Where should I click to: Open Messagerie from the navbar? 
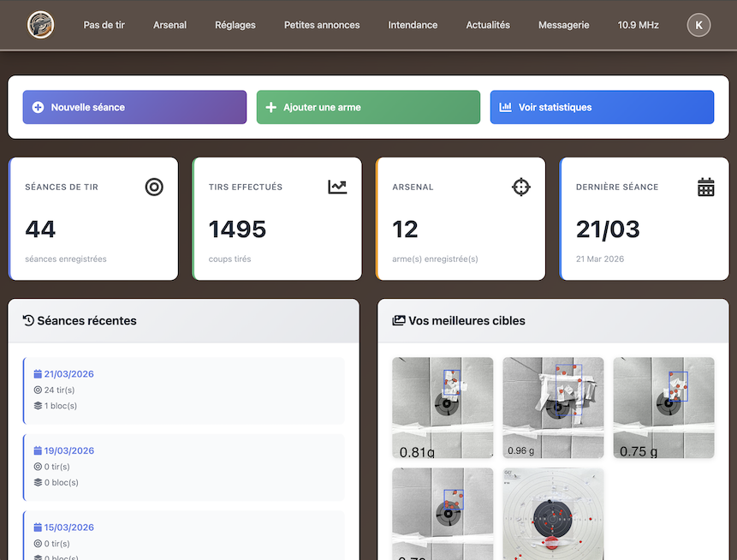click(563, 25)
